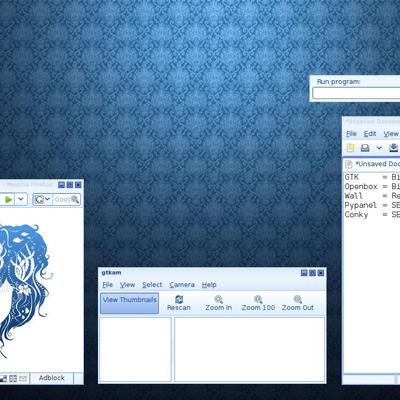
Task: Click the Open file icon in text editor
Action: tap(365, 148)
